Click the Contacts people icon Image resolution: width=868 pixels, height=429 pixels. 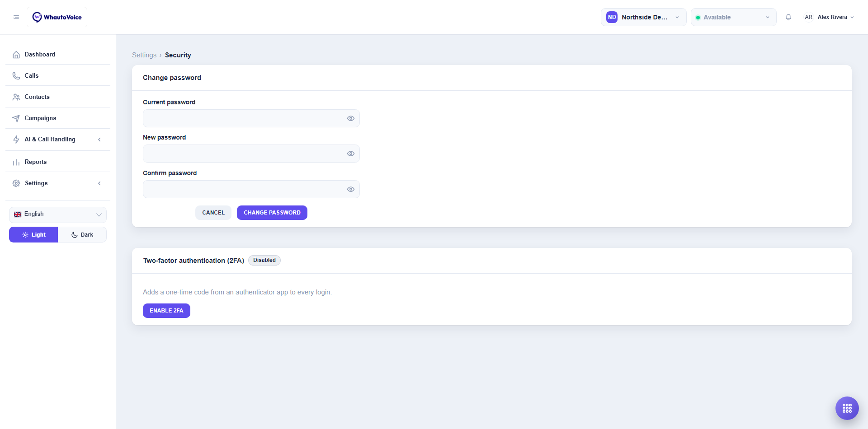tap(16, 97)
